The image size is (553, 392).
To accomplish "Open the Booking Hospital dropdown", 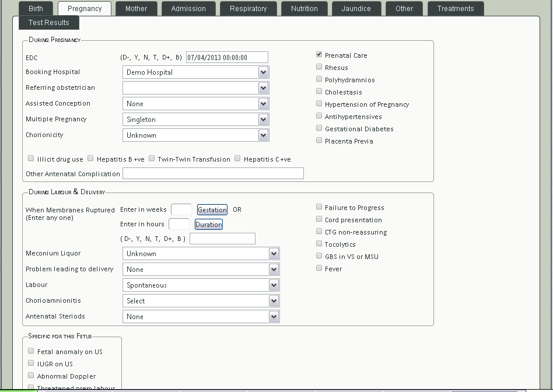I will (196, 72).
